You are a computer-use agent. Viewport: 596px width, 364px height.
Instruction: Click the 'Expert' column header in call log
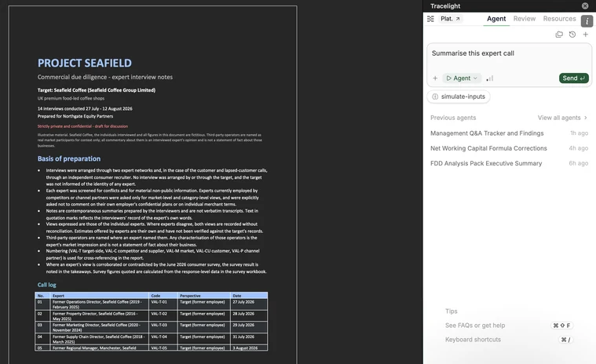coord(99,296)
